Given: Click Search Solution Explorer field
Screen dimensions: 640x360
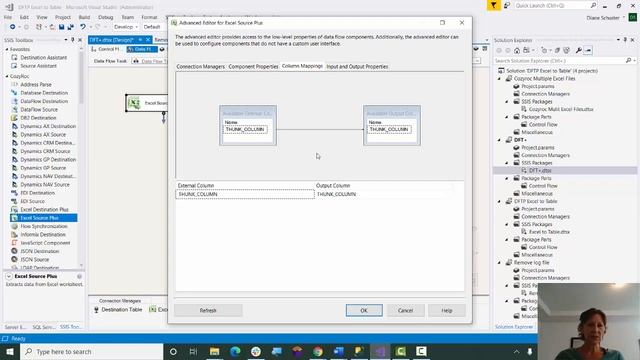Looking at the screenshot, I should tap(559, 60).
